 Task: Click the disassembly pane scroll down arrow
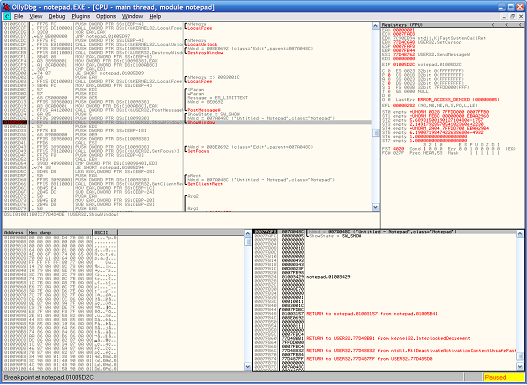coord(376,207)
